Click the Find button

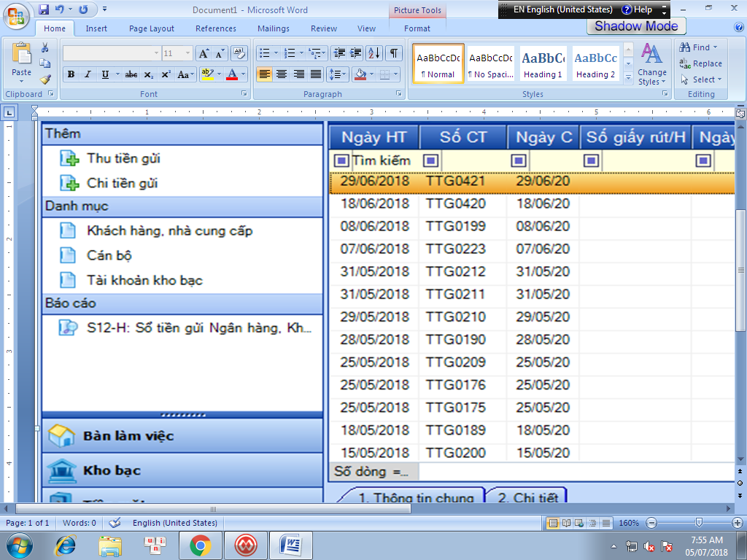point(698,47)
